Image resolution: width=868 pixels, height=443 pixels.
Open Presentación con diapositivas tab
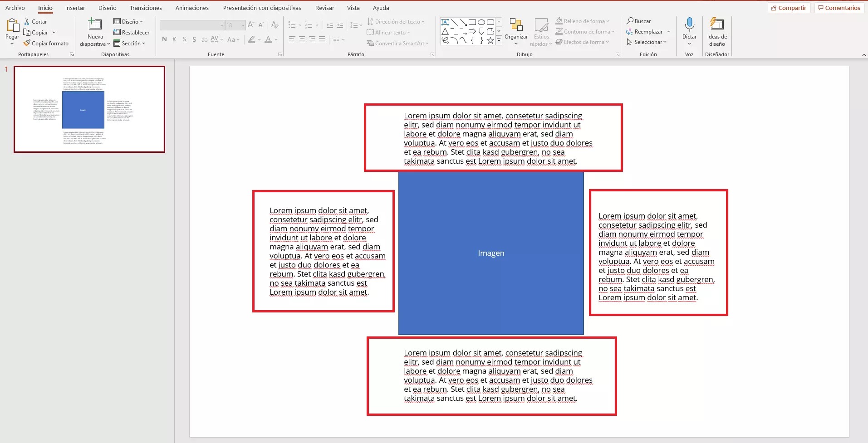point(262,8)
